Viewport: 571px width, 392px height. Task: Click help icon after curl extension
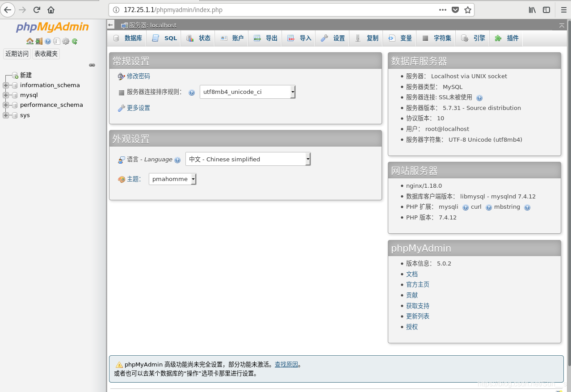[489, 207]
